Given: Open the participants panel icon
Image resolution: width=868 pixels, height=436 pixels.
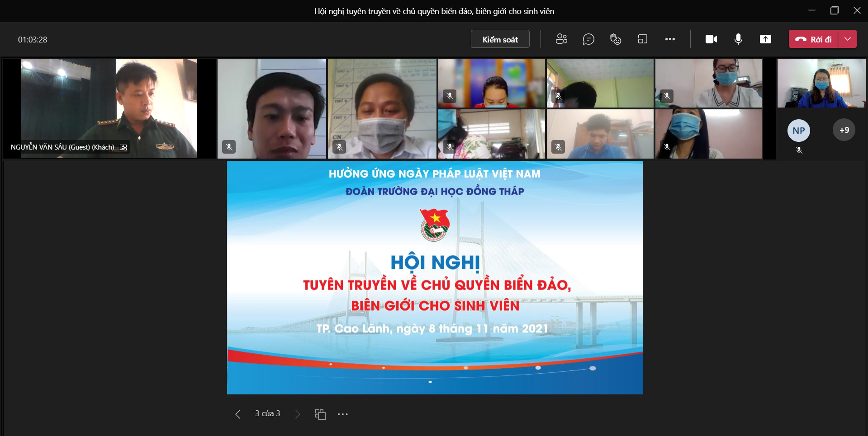Looking at the screenshot, I should 561,39.
